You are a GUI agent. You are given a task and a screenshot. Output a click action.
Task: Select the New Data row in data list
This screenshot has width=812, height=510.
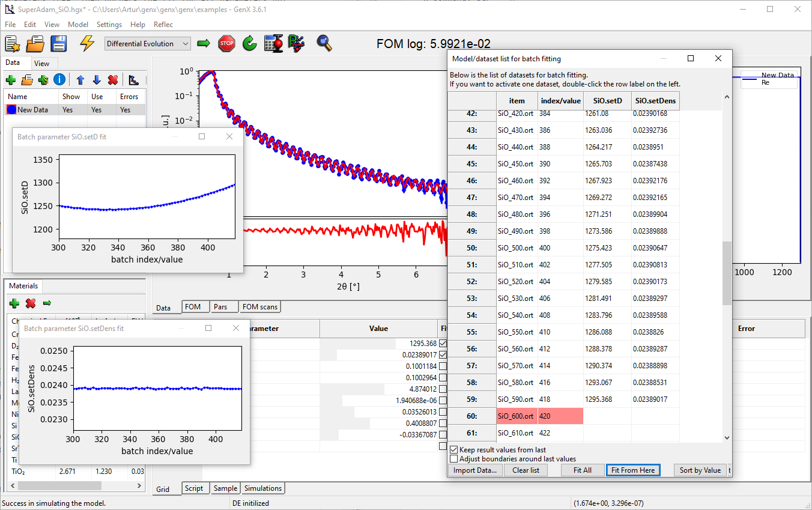pos(74,110)
